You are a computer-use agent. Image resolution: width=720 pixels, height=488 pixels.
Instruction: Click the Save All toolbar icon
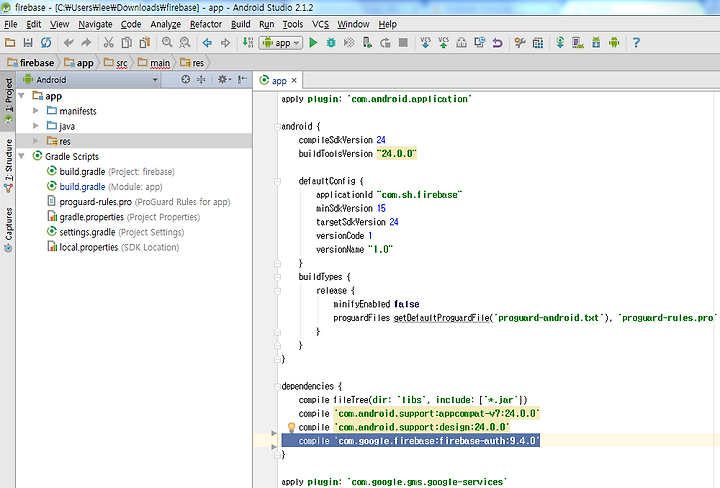pyautogui.click(x=28, y=43)
